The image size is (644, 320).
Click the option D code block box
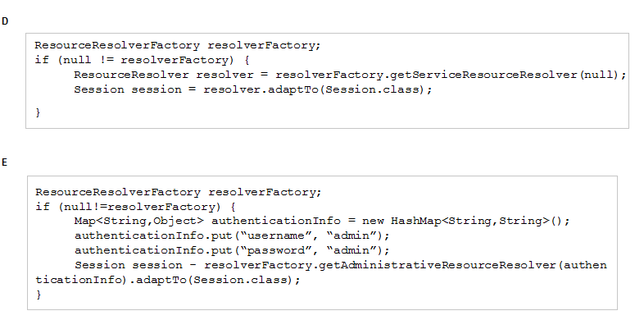point(328,80)
